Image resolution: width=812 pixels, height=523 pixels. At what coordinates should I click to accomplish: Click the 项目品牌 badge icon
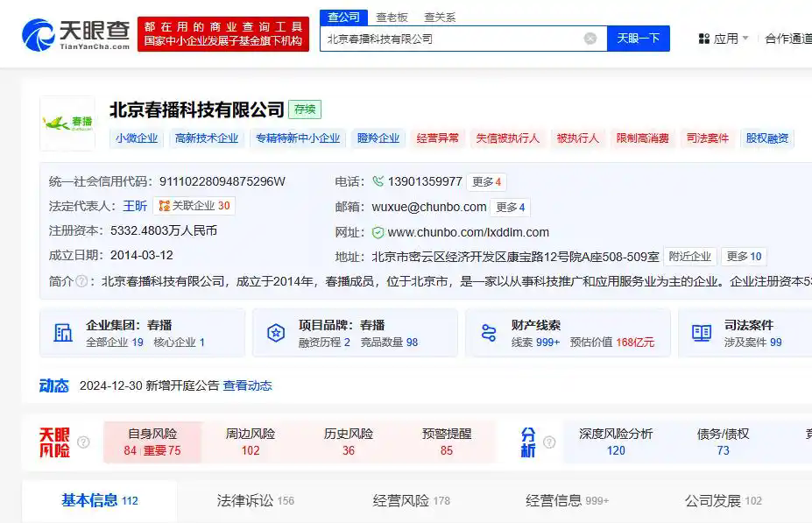point(276,333)
